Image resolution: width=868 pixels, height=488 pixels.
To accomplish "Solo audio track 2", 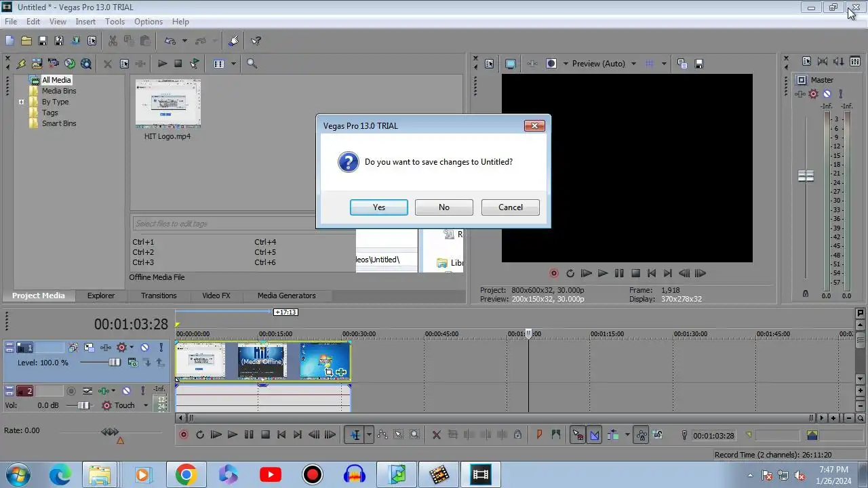I will coord(142,391).
